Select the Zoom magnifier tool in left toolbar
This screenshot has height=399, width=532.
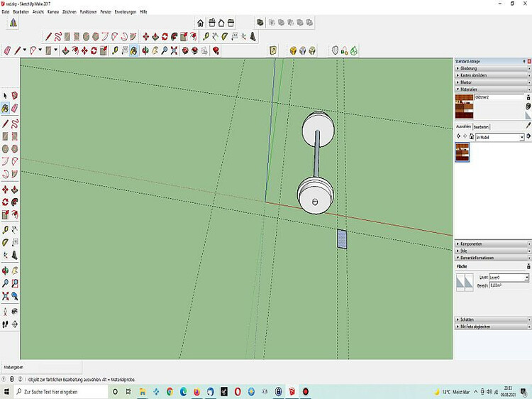pos(6,283)
